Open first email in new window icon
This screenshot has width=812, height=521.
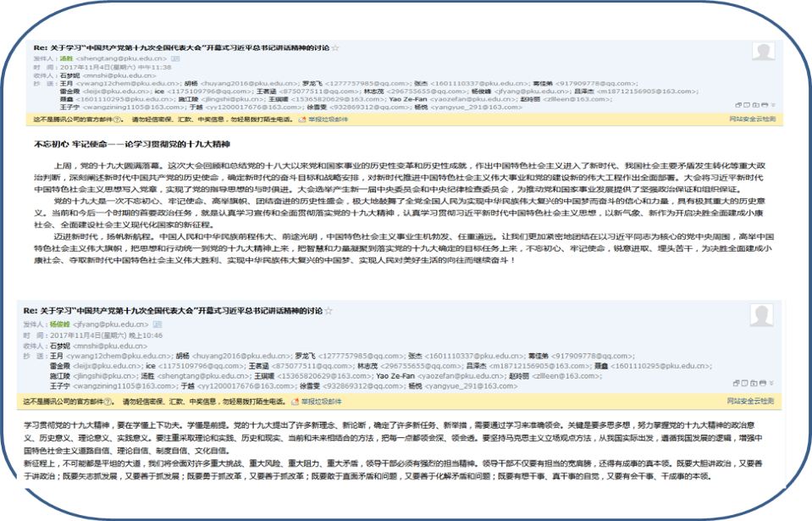(738, 105)
